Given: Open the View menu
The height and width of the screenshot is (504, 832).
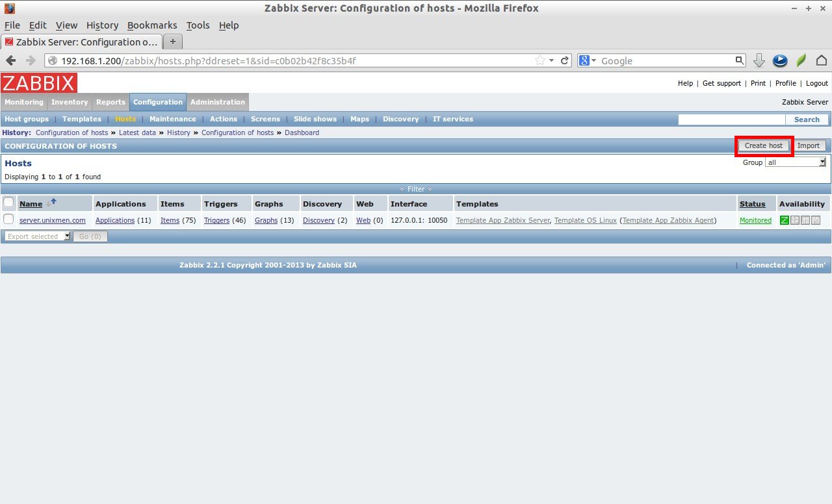Looking at the screenshot, I should click(x=66, y=25).
